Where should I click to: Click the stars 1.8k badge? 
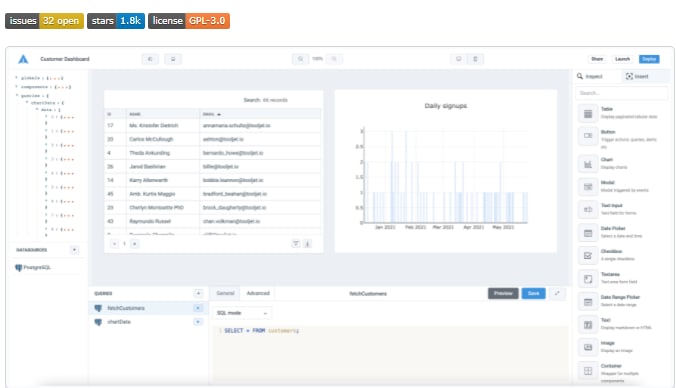click(116, 21)
